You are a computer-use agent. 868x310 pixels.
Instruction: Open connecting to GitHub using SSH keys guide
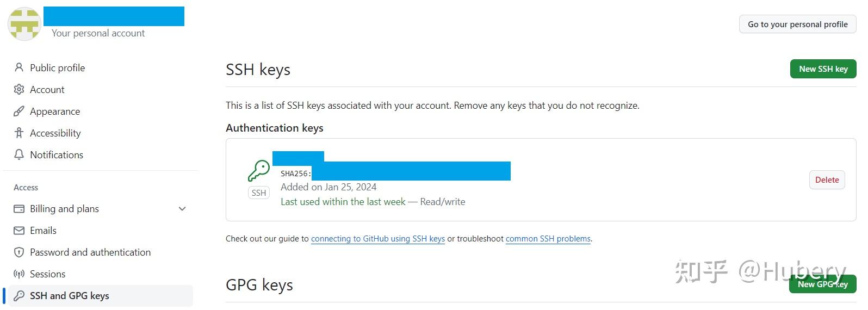(378, 239)
